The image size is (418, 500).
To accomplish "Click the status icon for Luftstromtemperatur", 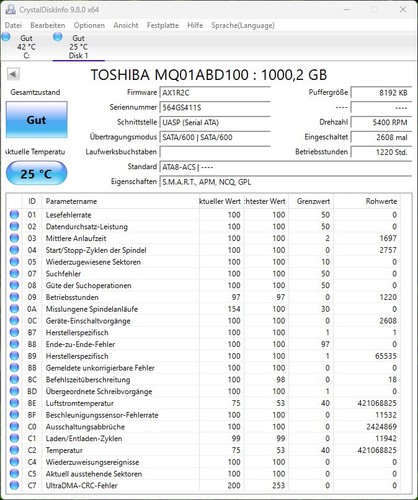I will (x=14, y=403).
